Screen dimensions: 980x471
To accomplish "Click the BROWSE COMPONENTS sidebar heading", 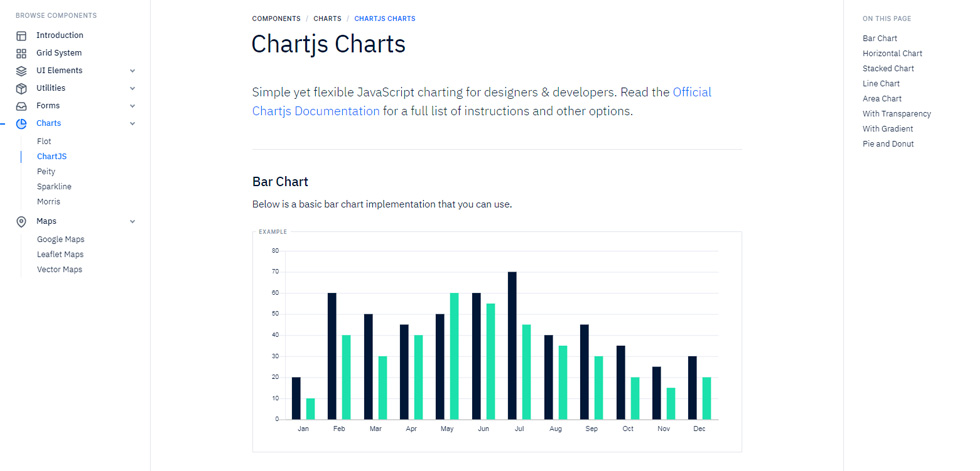I will click(56, 16).
